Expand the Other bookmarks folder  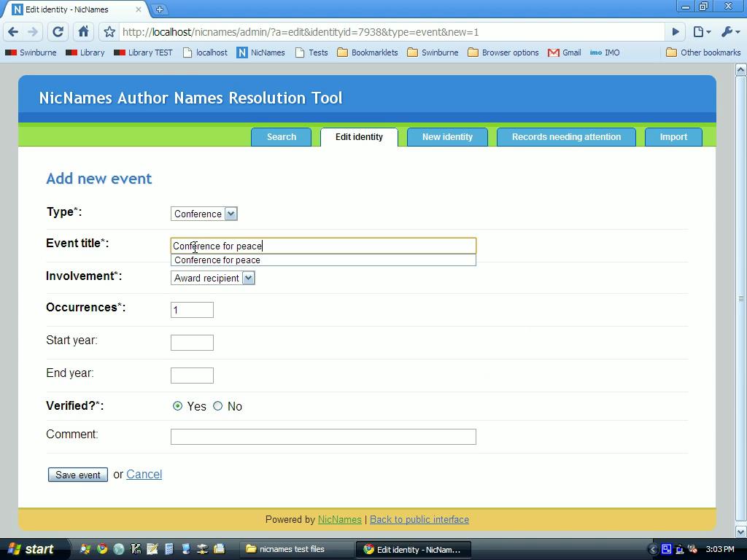pos(703,52)
